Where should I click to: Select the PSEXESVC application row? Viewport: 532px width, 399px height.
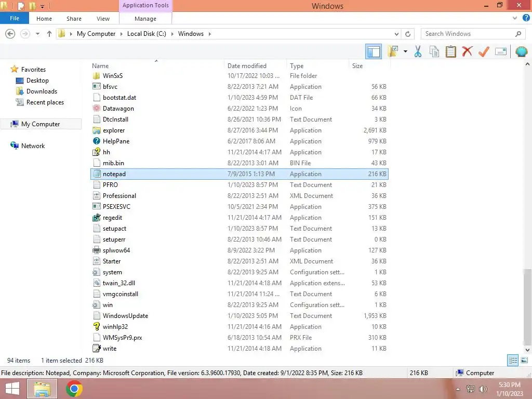click(240, 207)
